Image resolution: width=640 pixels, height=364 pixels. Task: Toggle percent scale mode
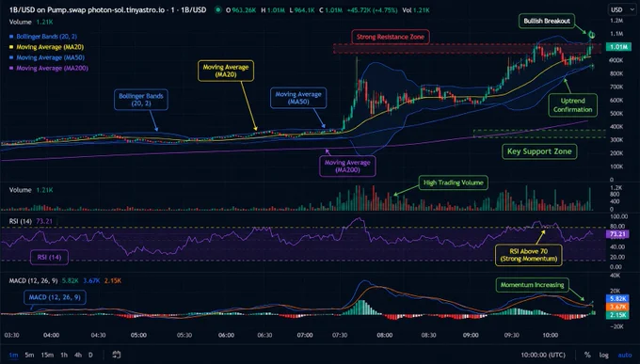coord(587,355)
